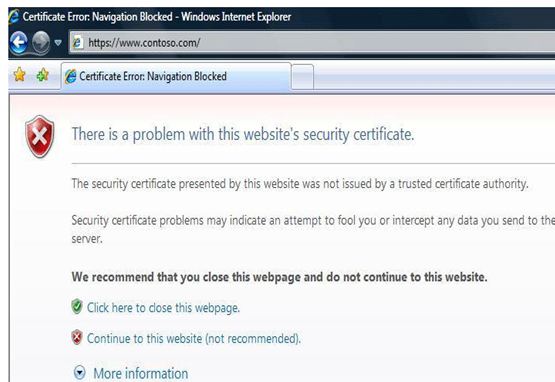555x382 pixels.
Task: Open the recent pages dropdown arrow
Action: click(x=58, y=43)
